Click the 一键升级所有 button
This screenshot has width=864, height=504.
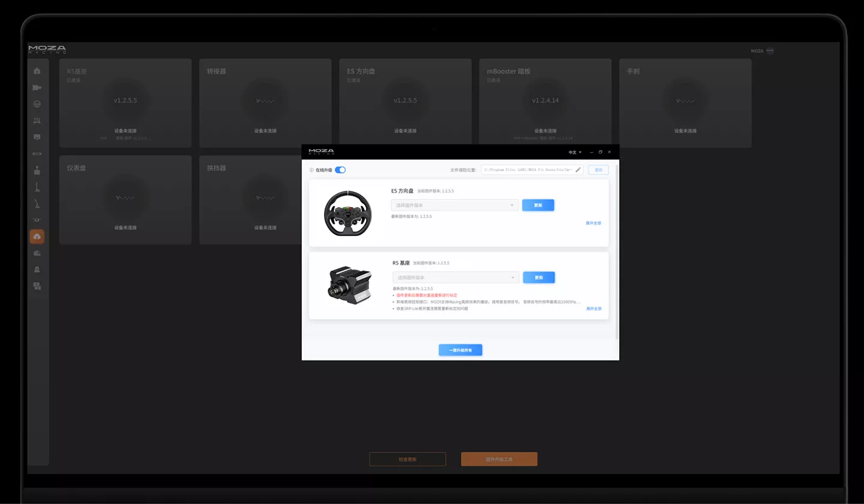point(460,350)
